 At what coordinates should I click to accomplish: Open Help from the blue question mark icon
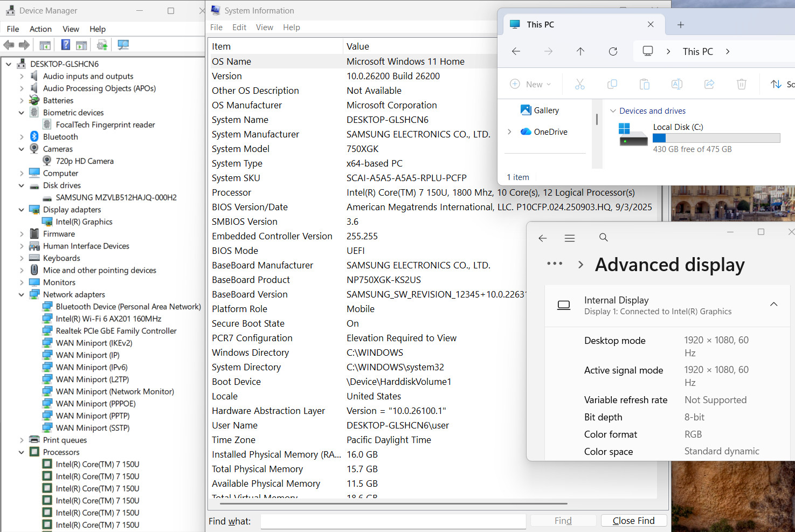click(66, 45)
